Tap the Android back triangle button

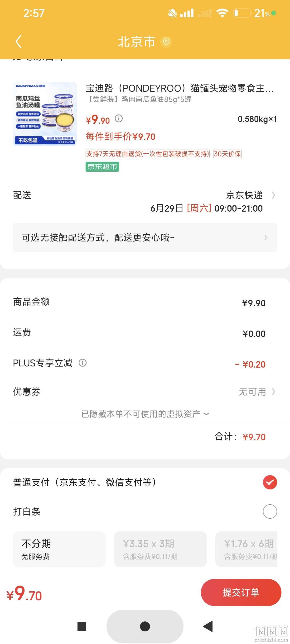click(208, 626)
